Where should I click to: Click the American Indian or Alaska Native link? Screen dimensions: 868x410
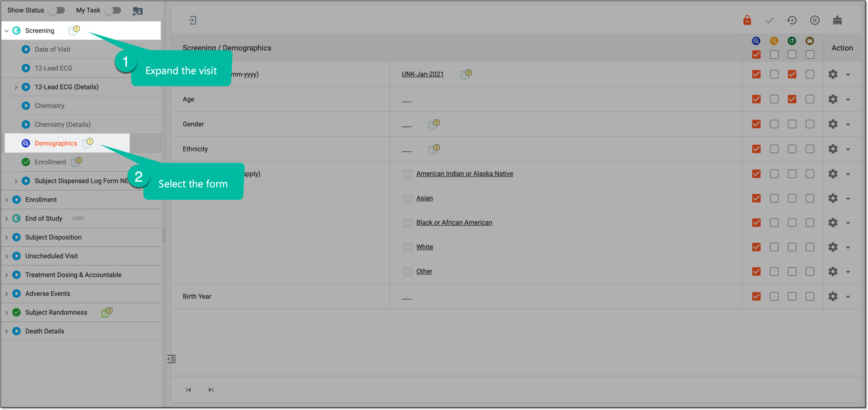pos(465,173)
